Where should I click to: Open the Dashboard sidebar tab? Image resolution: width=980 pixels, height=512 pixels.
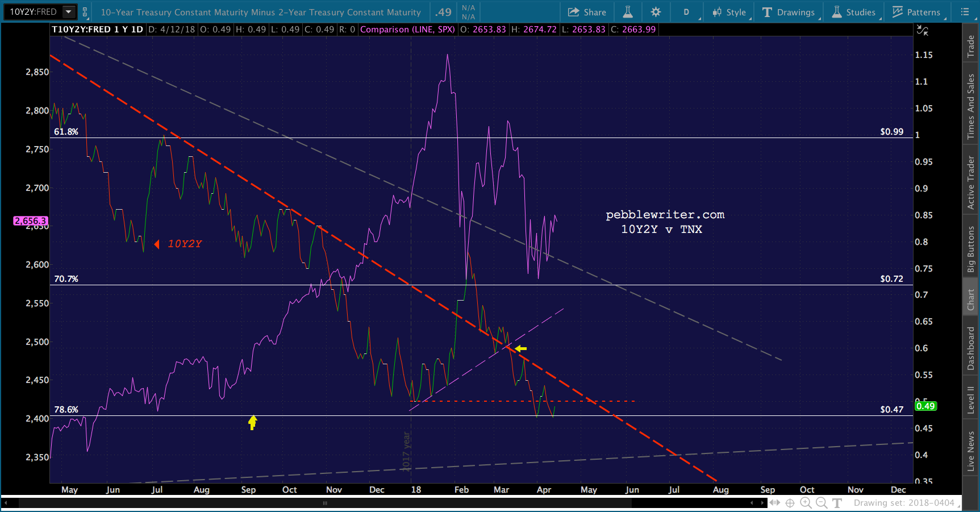click(x=971, y=348)
